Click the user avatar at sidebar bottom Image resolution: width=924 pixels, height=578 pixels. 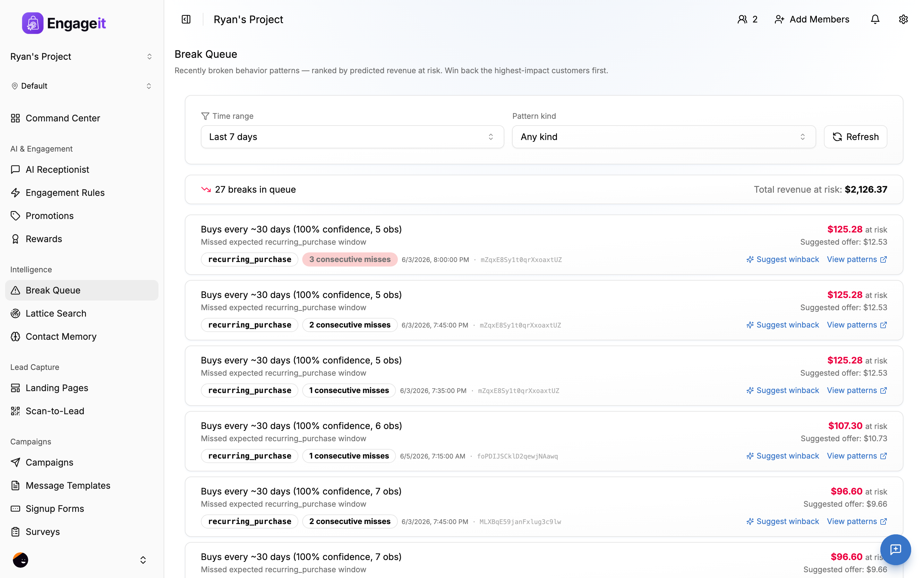[21, 560]
